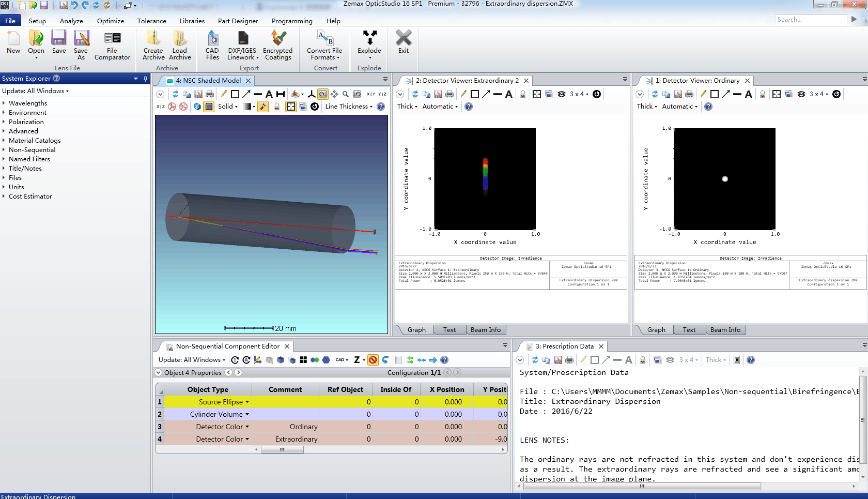Click the Update All Rays icon in Component Editor

[x=246, y=360]
